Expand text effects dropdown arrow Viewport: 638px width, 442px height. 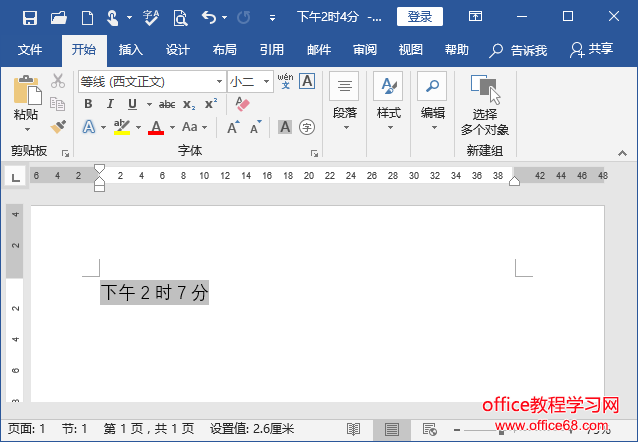(103, 127)
